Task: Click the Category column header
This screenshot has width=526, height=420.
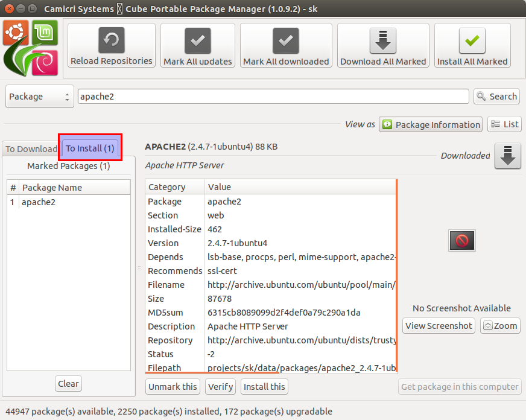Action: [x=175, y=187]
